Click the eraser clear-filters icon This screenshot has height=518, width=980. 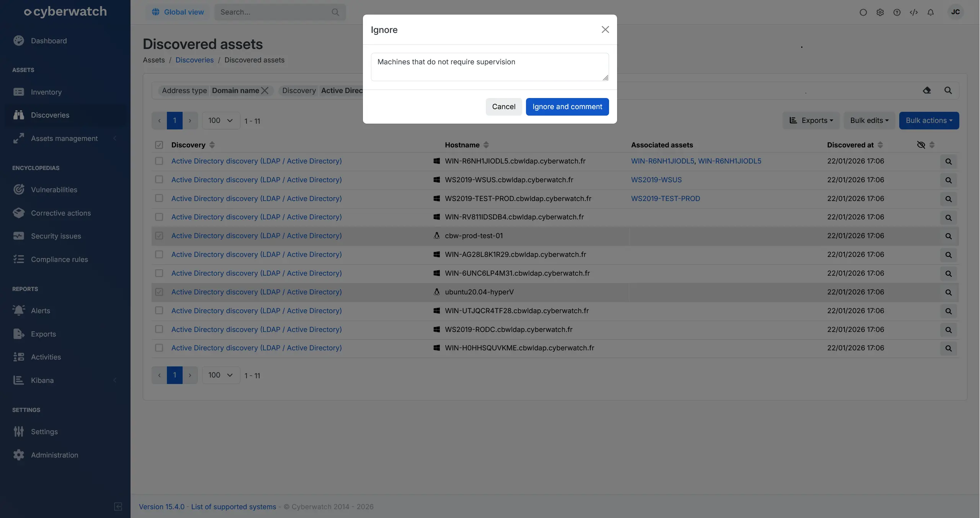point(926,90)
